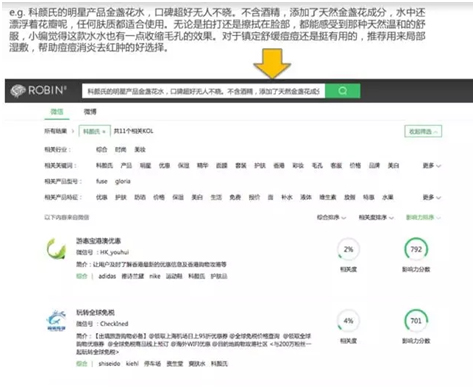Expand 更多 in the 相关产品特征 row
This screenshot has width=475, height=389.
pos(431,197)
